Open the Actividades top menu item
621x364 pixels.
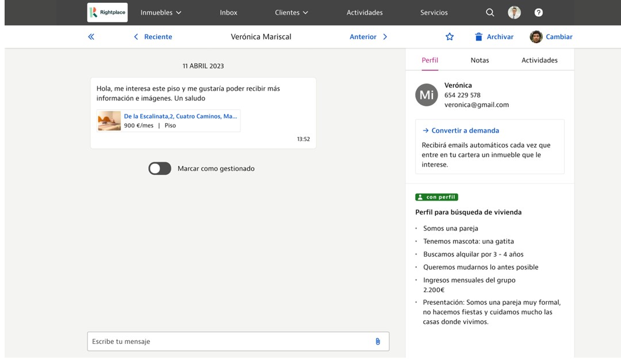(365, 12)
